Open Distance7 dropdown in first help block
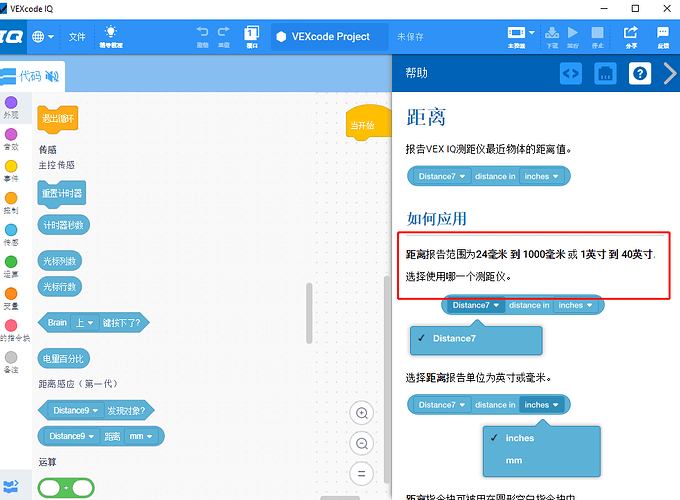680x500 pixels. click(x=441, y=176)
